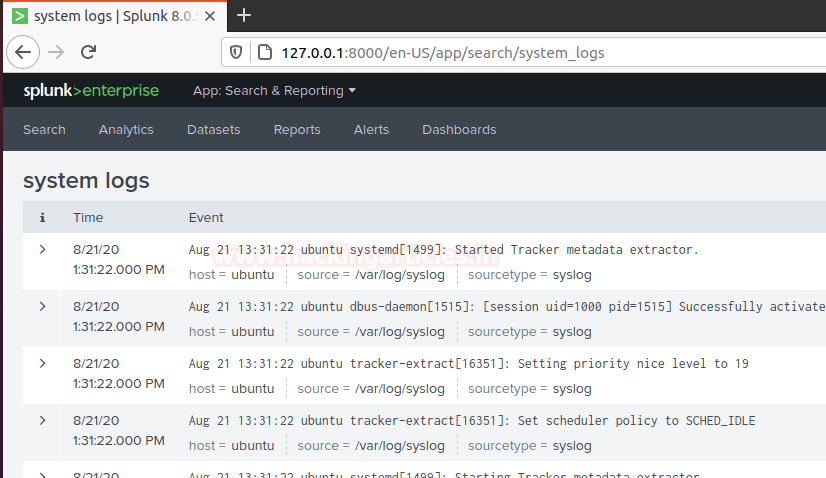
Task: Click the browser back arrow button
Action: 24,52
